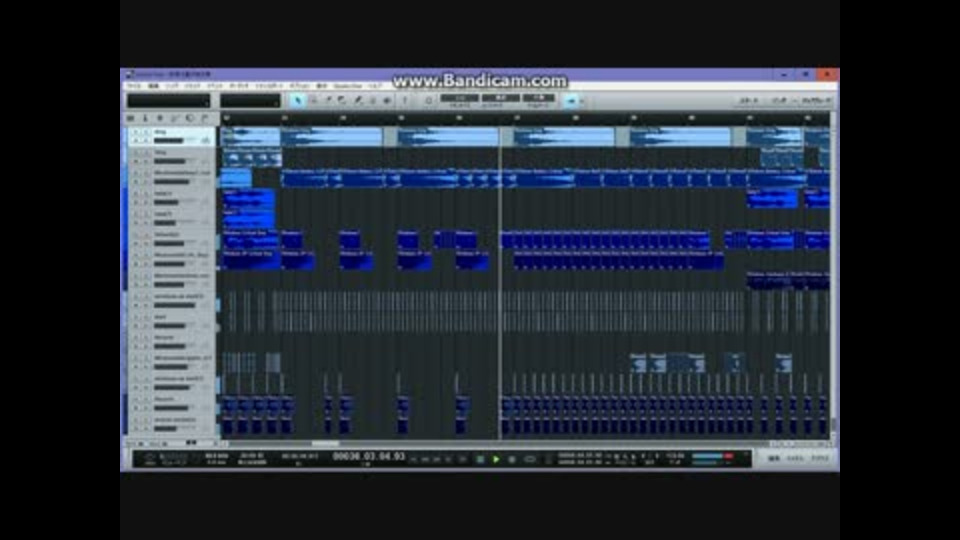The image size is (960, 540).
Task: Click the round icon left of the flag icon
Action: click(190, 118)
